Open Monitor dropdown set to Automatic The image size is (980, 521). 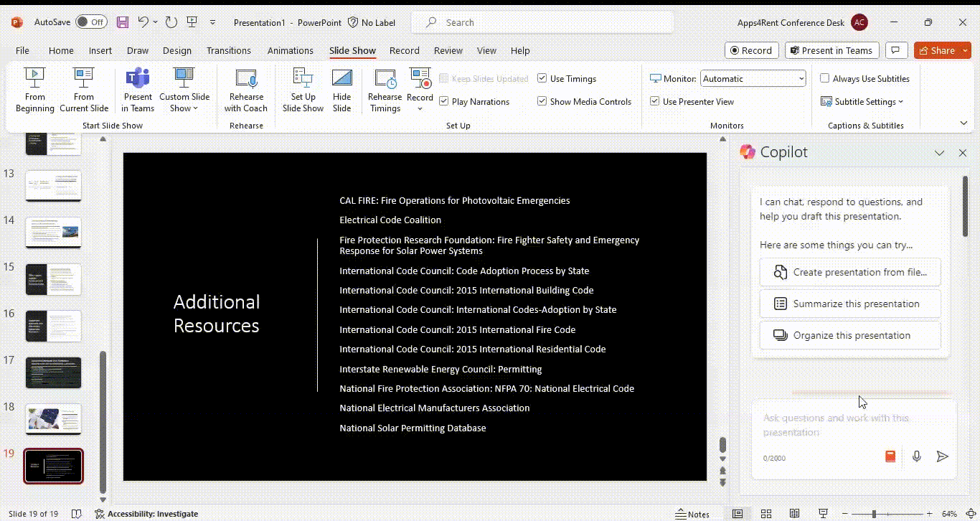point(753,79)
